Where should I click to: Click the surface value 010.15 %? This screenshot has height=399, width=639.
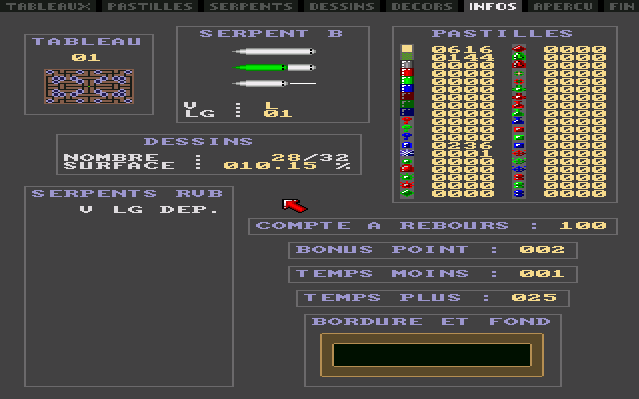point(287,165)
